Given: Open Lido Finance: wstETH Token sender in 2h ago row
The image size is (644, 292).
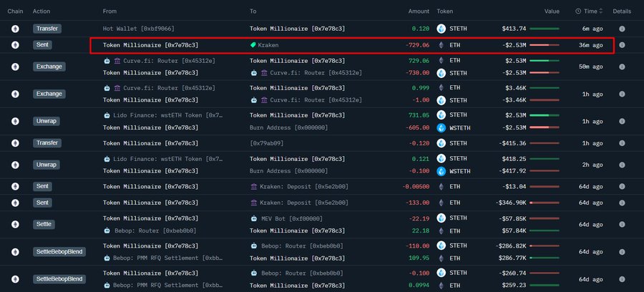Looking at the screenshot, I should tap(168, 159).
